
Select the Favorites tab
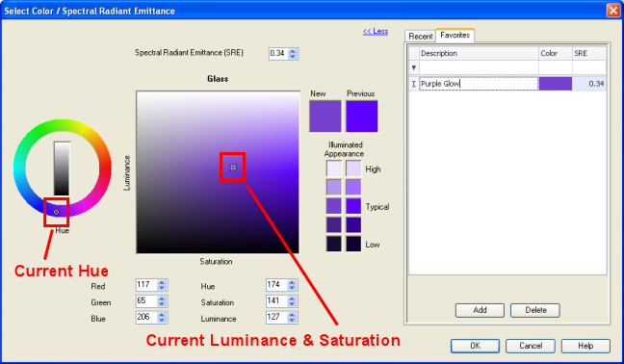click(455, 35)
